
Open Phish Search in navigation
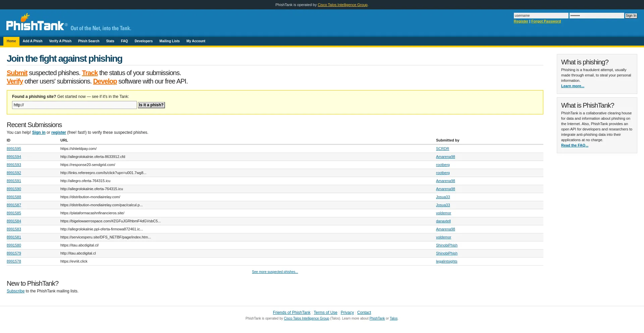(x=89, y=41)
